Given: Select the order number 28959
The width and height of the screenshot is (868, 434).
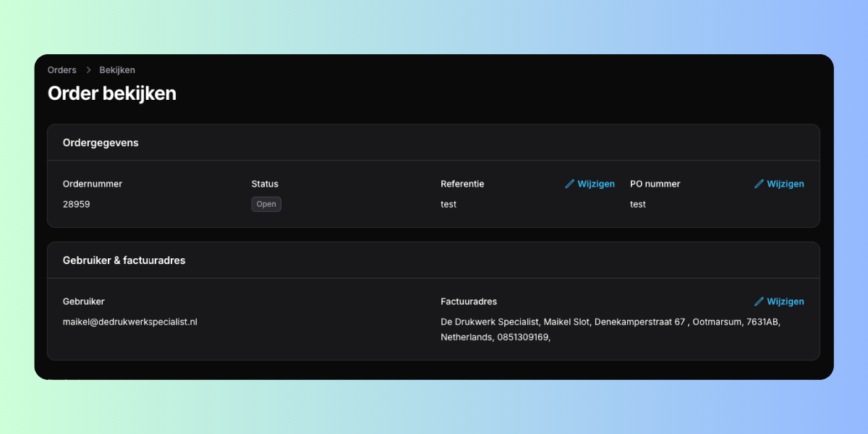Looking at the screenshot, I should (x=77, y=204).
